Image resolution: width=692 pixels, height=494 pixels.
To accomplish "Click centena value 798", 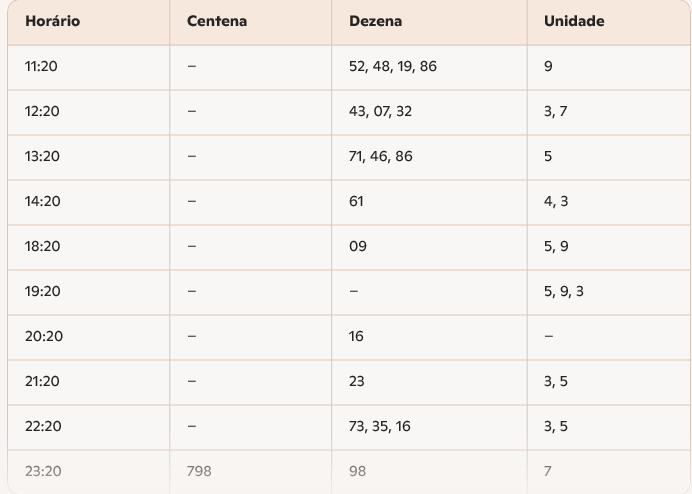I will click(198, 471).
